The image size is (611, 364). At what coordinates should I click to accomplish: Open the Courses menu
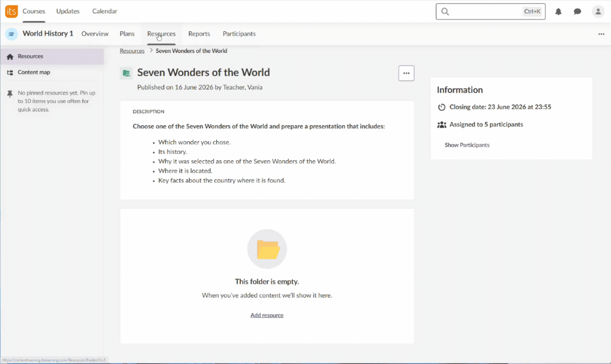coord(34,11)
